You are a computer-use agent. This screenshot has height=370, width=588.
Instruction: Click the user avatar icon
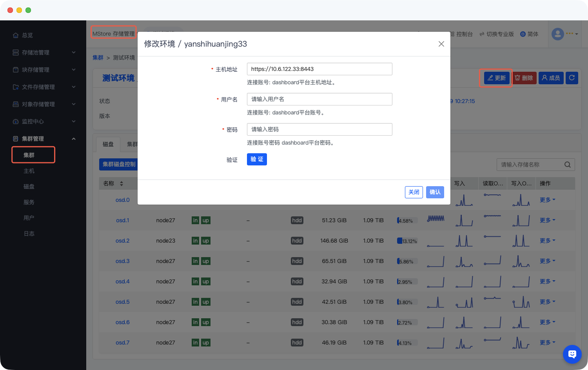pos(557,34)
